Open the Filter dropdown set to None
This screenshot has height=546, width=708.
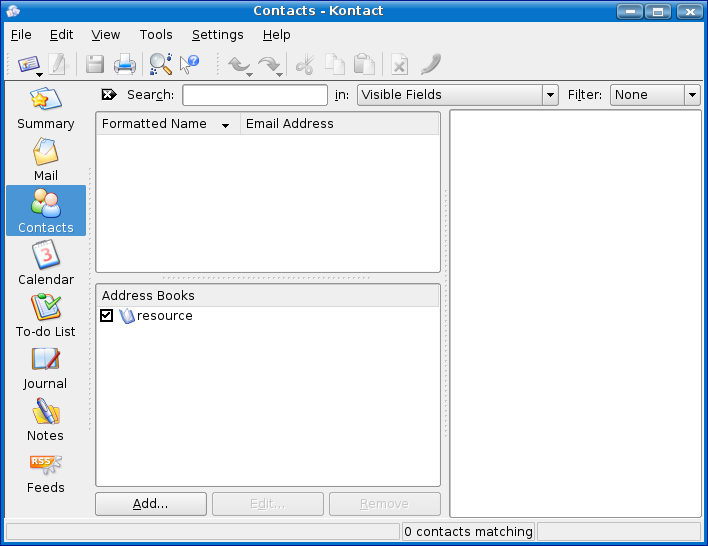click(691, 95)
